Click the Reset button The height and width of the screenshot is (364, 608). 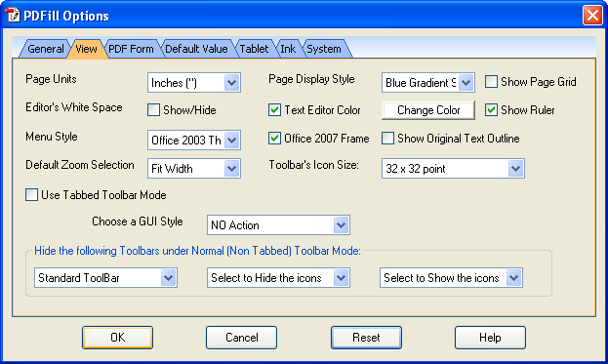click(366, 338)
